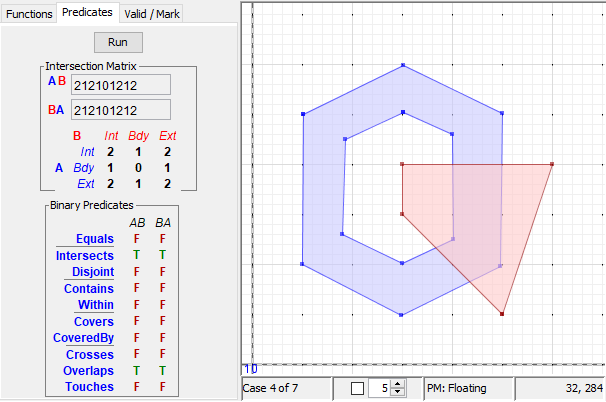Select the rightmost red triangle vertex
The image size is (606, 402).
pos(552,164)
